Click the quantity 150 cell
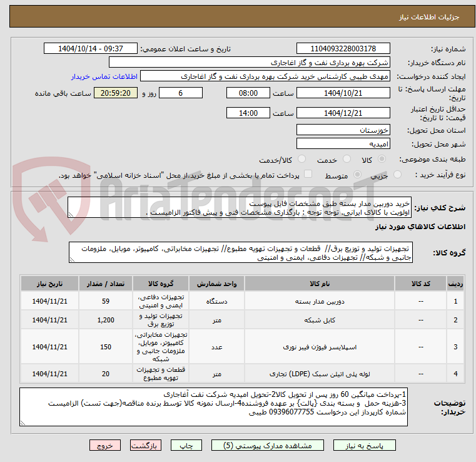Viewport: 476px width, 462px height. click(105, 347)
